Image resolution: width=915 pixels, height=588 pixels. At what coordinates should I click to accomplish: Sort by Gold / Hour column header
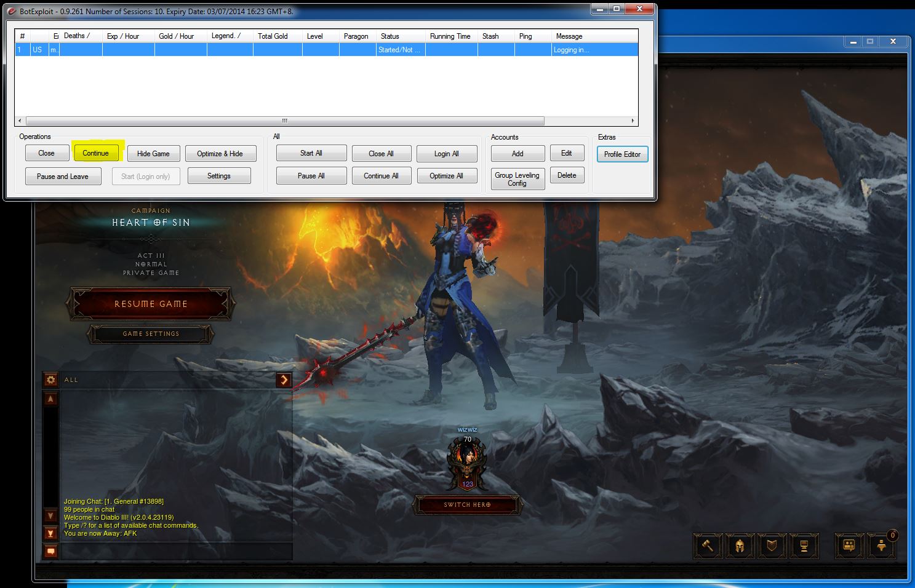pos(181,36)
